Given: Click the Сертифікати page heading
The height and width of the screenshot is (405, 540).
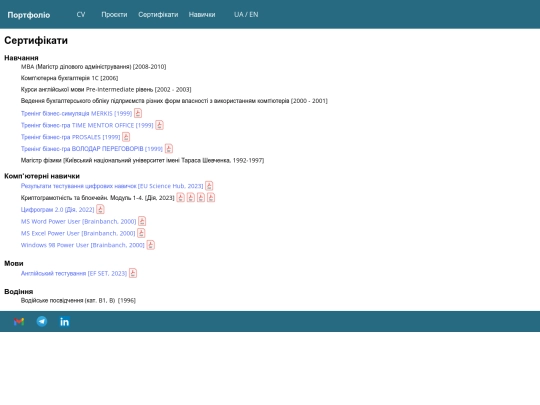Looking at the screenshot, I should 36,40.
